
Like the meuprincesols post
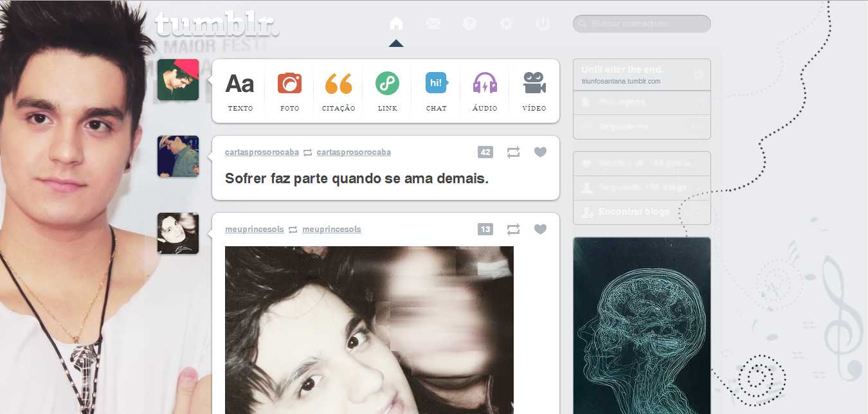pos(540,229)
